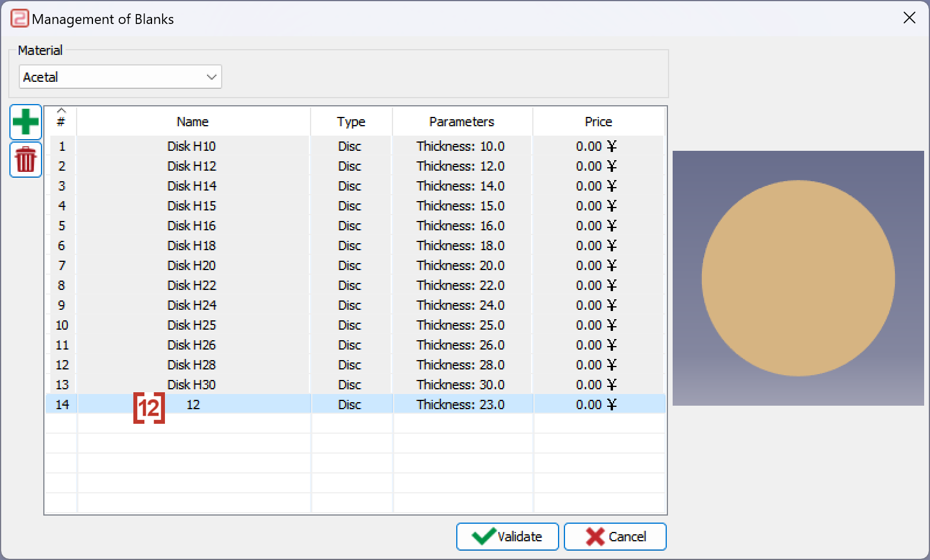Select the Disk H25 name cell

[193, 325]
